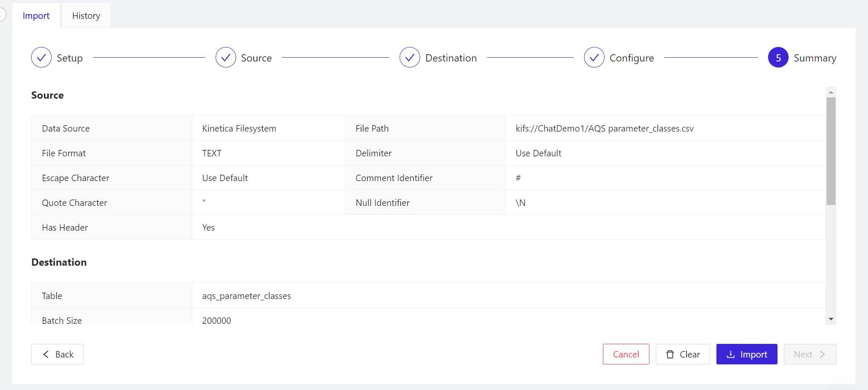Click the Summary step number 5 circle

778,58
